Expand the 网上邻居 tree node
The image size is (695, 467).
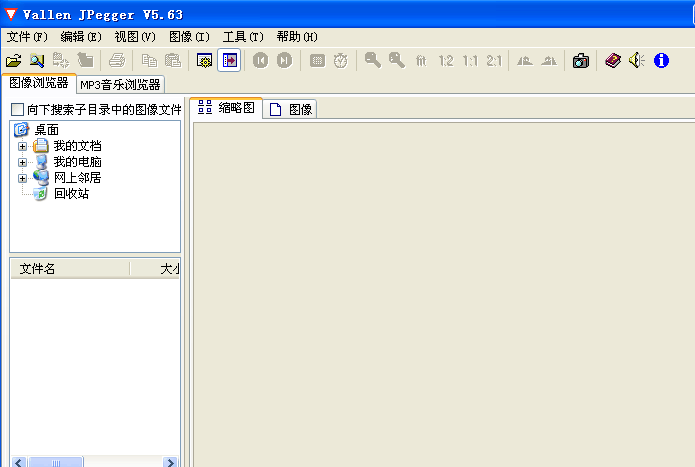[x=22, y=178]
